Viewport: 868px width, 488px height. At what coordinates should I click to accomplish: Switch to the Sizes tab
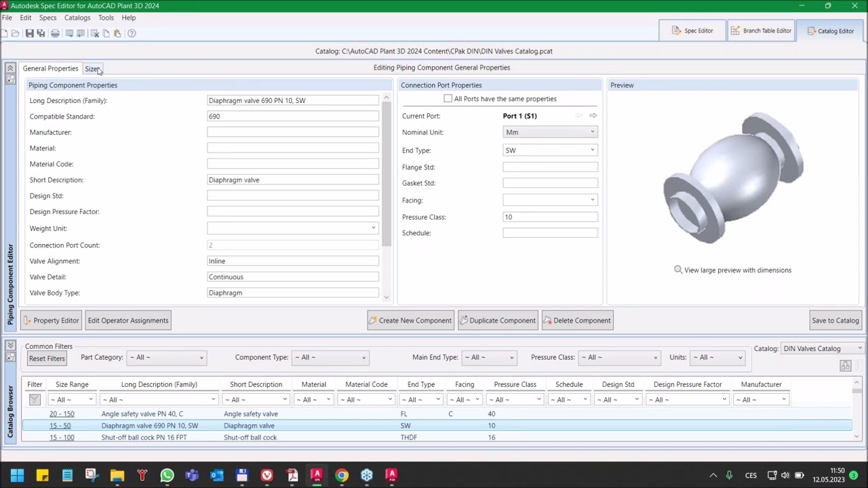tap(92, 68)
